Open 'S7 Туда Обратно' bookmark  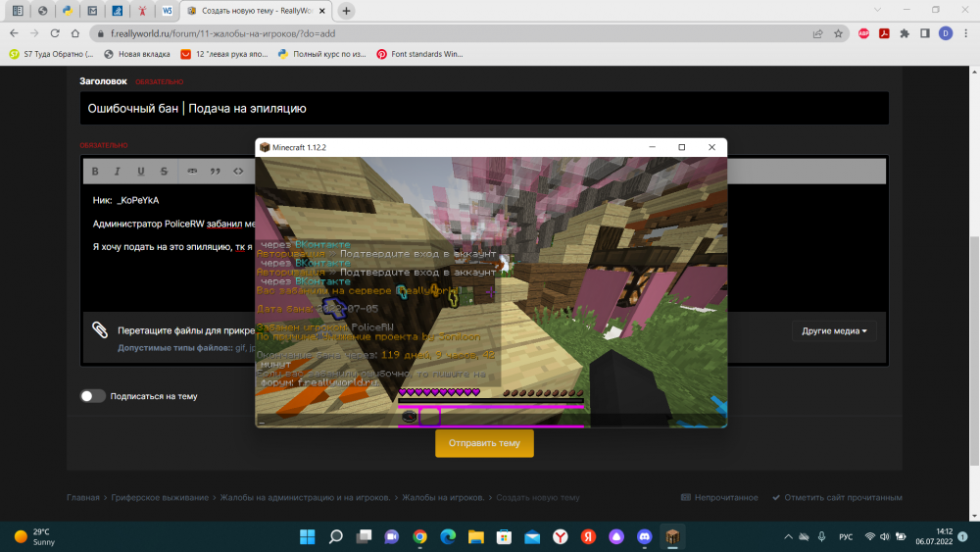click(51, 54)
